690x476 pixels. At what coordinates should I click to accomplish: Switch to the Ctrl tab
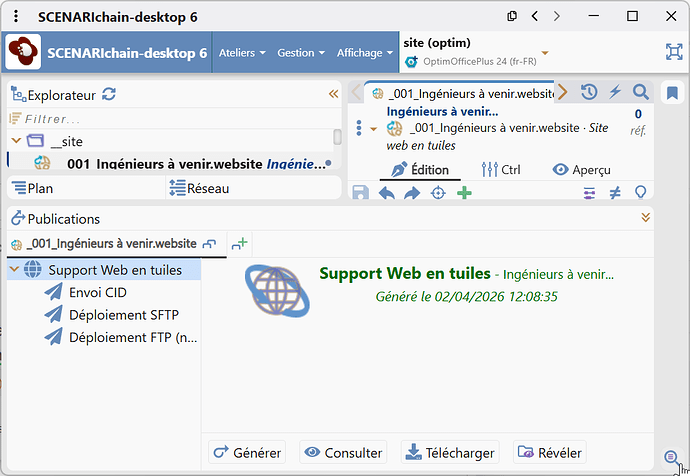click(x=501, y=170)
